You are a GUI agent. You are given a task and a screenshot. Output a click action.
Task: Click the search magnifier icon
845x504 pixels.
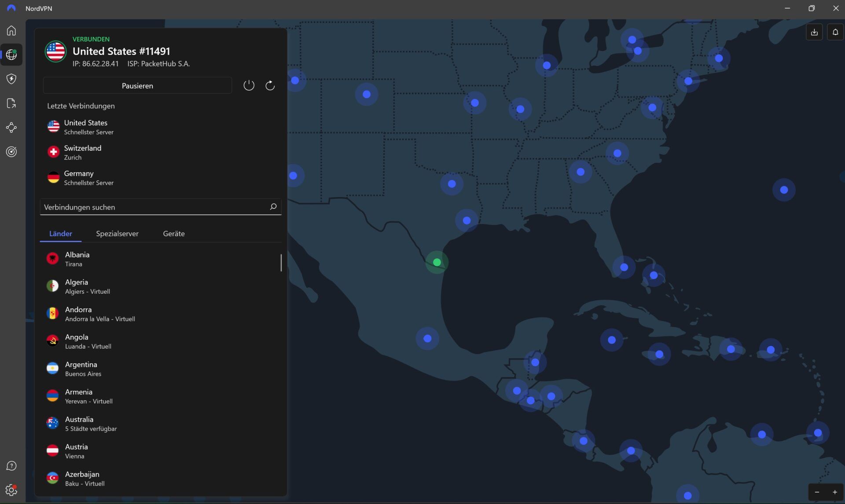pos(273,207)
